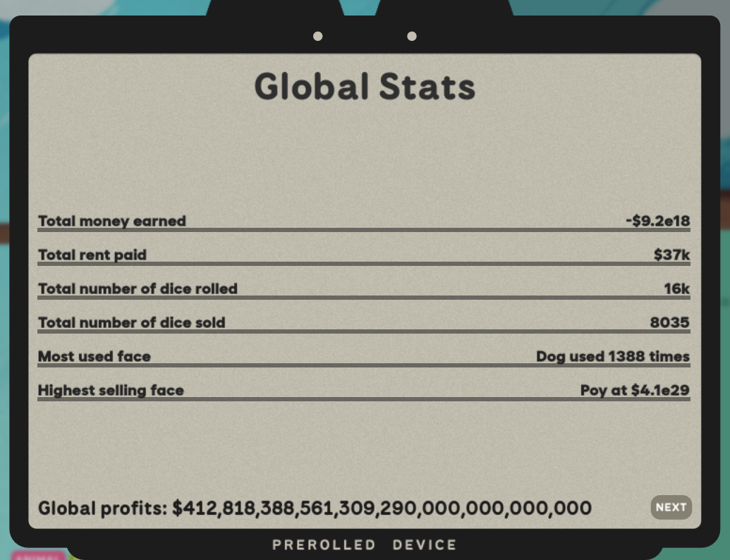Click the Poy at $4.1e29 value
The width and height of the screenshot is (730, 560).
point(634,390)
